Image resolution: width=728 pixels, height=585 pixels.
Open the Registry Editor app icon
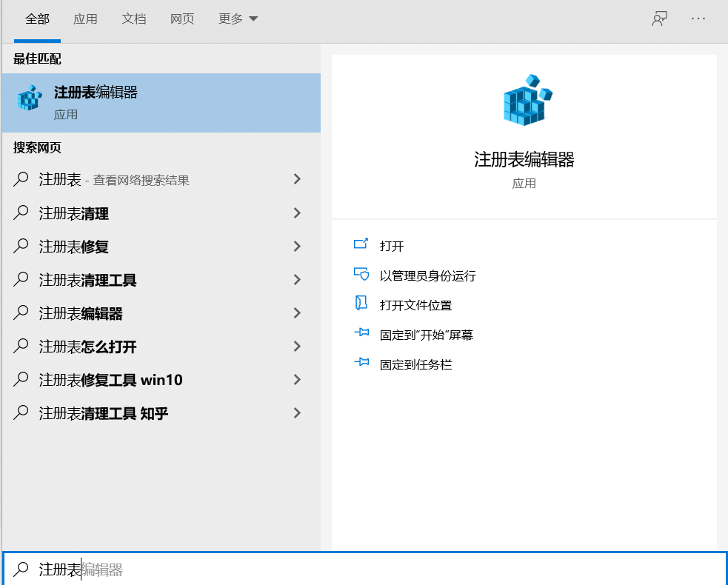point(28,97)
